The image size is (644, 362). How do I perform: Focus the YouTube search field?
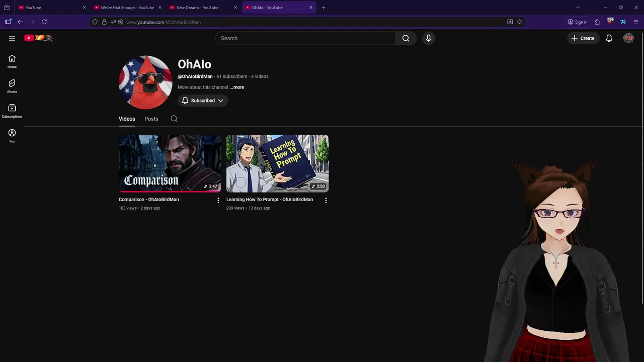(305, 38)
